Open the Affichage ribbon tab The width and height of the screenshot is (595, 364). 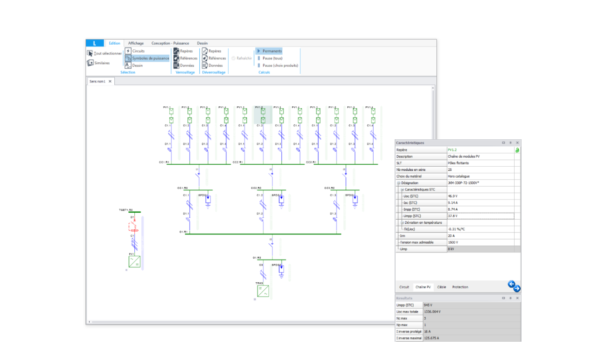[x=136, y=43]
